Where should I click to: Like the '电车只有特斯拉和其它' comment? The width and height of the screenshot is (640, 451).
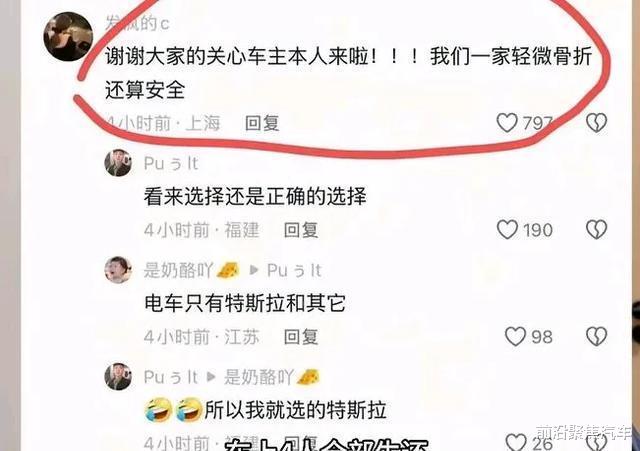click(515, 337)
